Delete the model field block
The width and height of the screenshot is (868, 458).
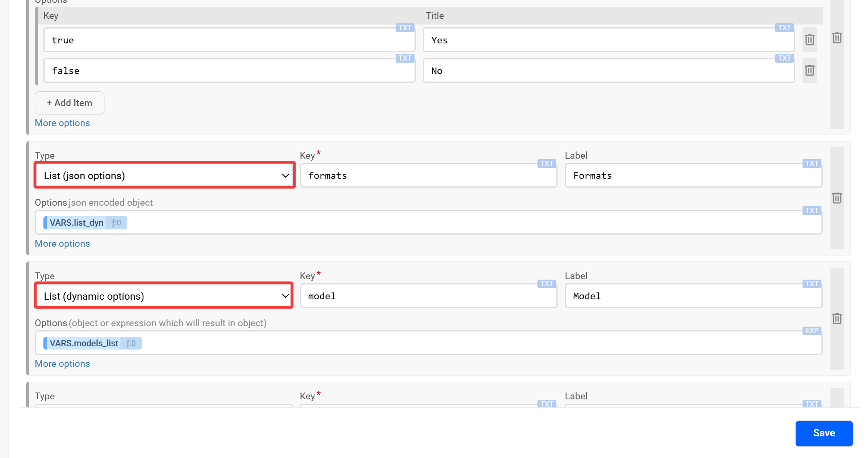click(x=837, y=319)
